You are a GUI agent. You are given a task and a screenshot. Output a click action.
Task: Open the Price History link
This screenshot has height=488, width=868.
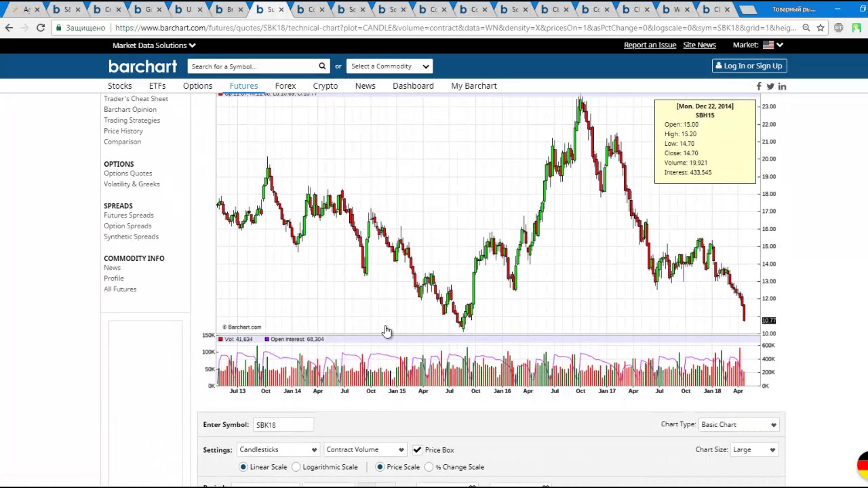click(x=123, y=131)
